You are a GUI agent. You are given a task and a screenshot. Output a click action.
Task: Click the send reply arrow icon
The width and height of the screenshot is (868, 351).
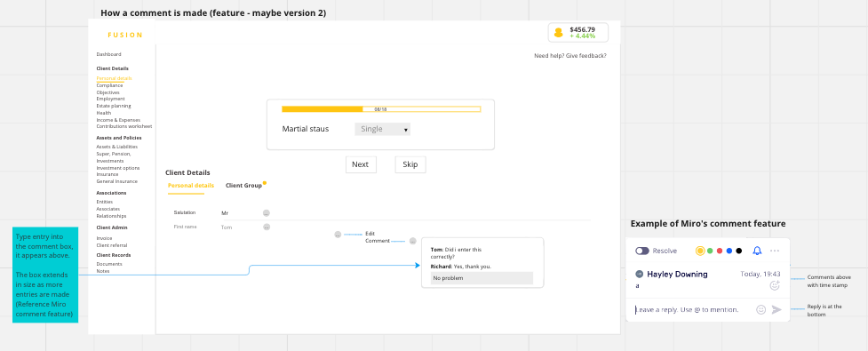tap(776, 309)
